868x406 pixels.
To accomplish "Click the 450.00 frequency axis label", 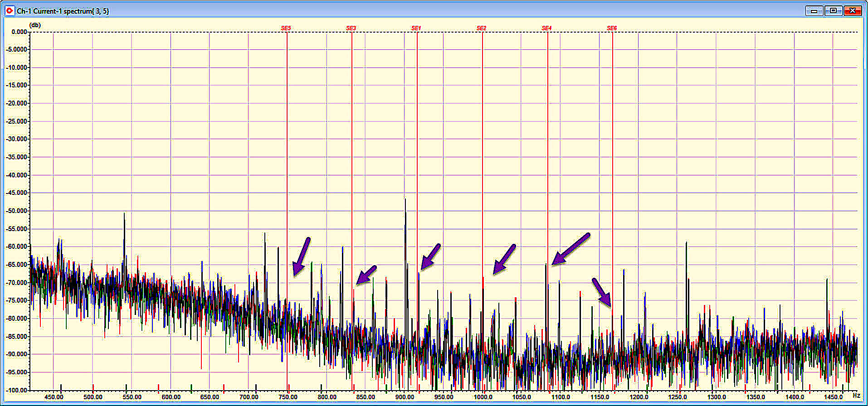I will (x=54, y=397).
